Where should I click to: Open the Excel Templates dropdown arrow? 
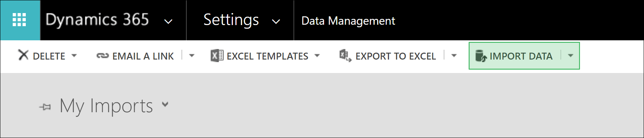coord(317,56)
